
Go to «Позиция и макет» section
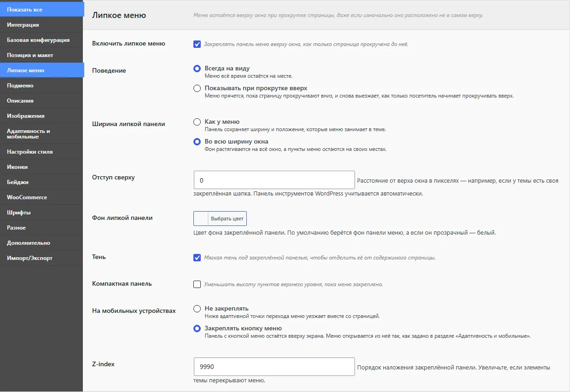pyautogui.click(x=41, y=55)
